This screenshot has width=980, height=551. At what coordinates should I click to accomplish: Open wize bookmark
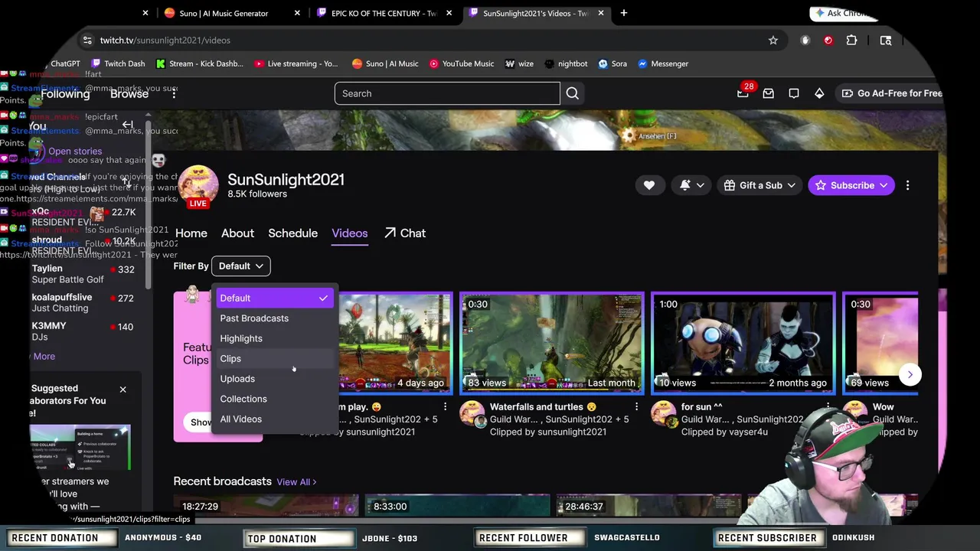(x=519, y=64)
